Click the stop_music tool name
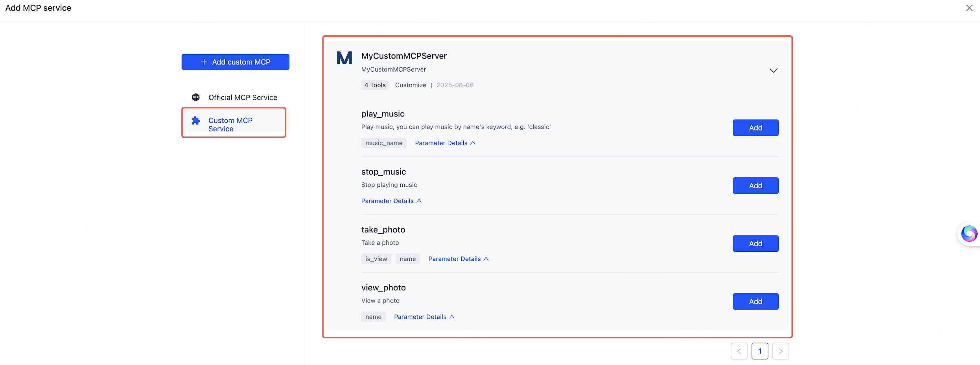 [383, 171]
